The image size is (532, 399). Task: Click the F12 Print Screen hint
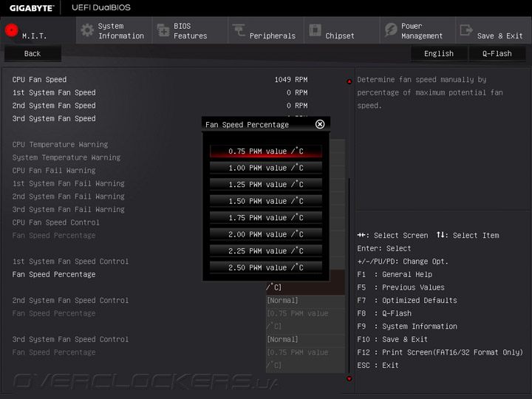point(440,352)
